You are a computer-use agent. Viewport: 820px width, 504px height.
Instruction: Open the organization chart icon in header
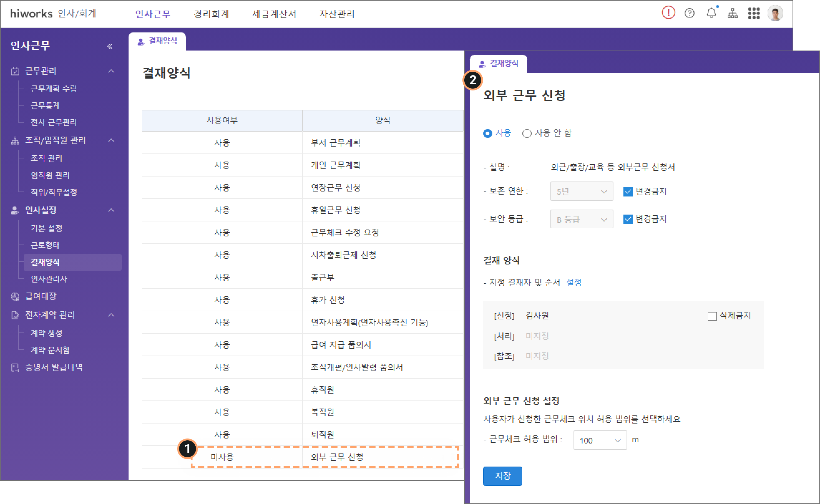732,13
